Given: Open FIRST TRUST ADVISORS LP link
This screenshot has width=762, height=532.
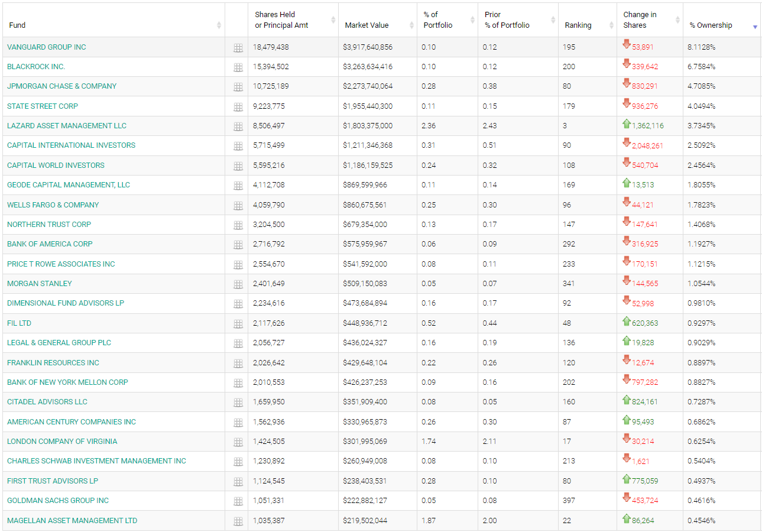Looking at the screenshot, I should (53, 481).
